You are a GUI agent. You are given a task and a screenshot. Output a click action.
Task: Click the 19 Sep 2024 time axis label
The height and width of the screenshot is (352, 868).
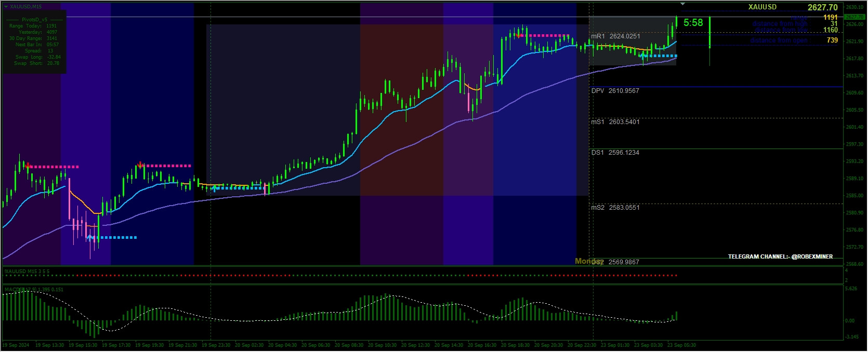click(x=16, y=345)
